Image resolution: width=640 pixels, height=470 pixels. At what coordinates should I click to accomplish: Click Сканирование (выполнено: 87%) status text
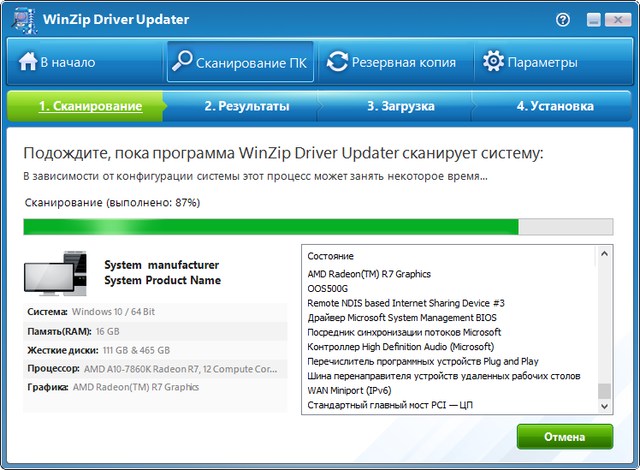click(x=112, y=203)
